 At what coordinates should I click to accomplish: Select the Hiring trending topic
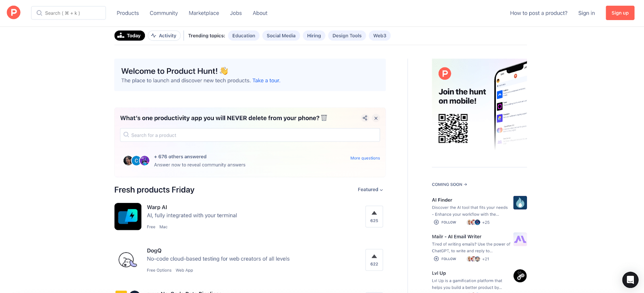(314, 35)
